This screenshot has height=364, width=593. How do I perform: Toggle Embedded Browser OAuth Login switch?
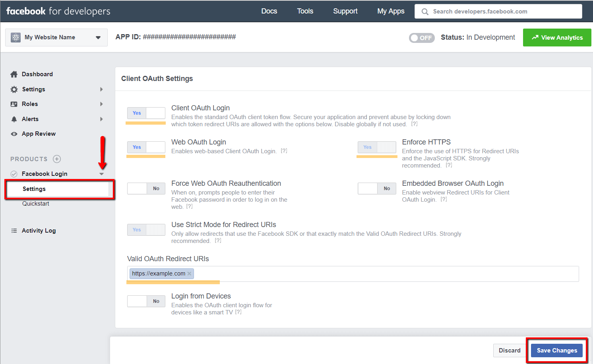[377, 189]
